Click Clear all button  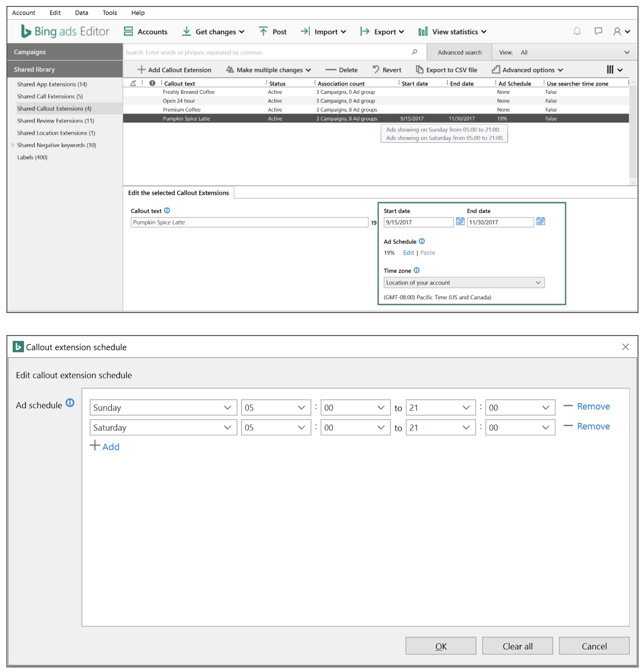pos(517,646)
